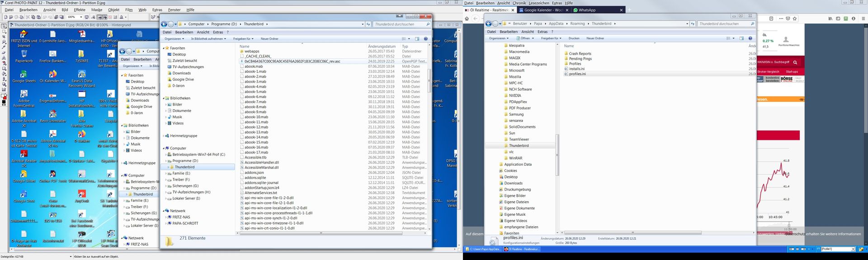This screenshot has width=868, height=260.
Task: Click Broker-Vergleich link on website
Action: click(769, 72)
